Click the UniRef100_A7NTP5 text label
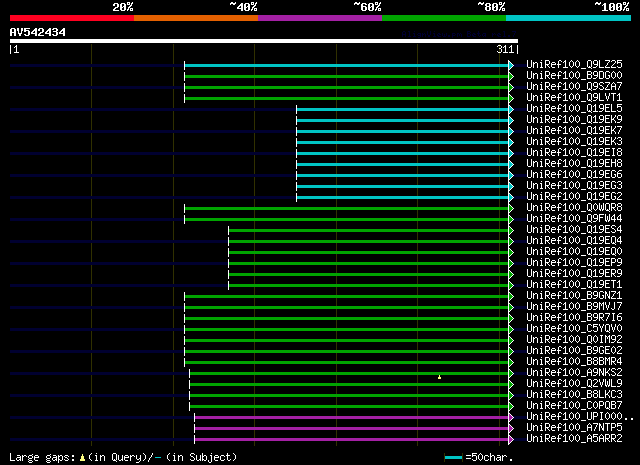This screenshot has height=465, width=640. pos(574,427)
